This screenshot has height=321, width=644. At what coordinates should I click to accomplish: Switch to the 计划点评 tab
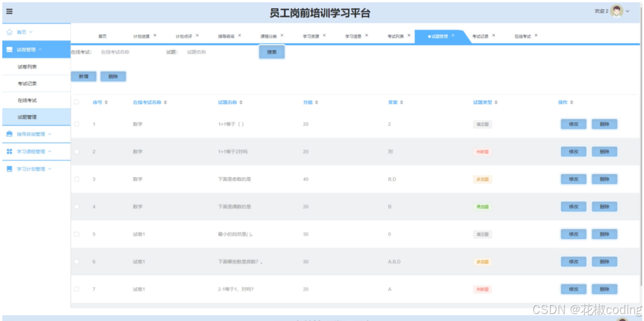[x=184, y=36]
